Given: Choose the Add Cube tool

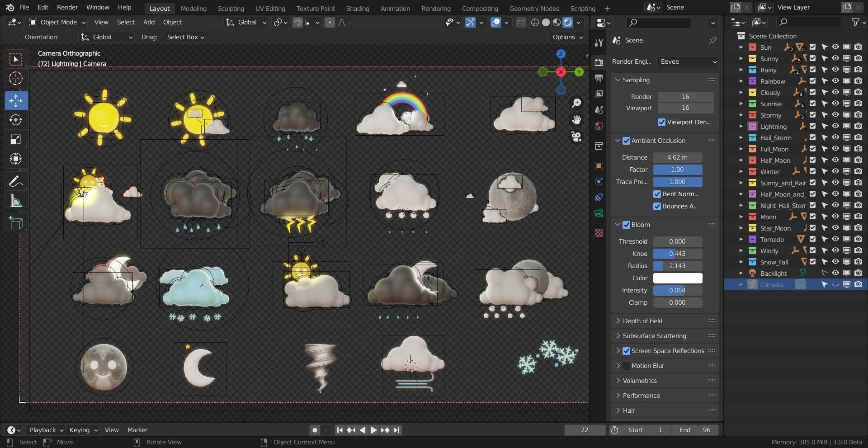Looking at the screenshot, I should tap(16, 223).
